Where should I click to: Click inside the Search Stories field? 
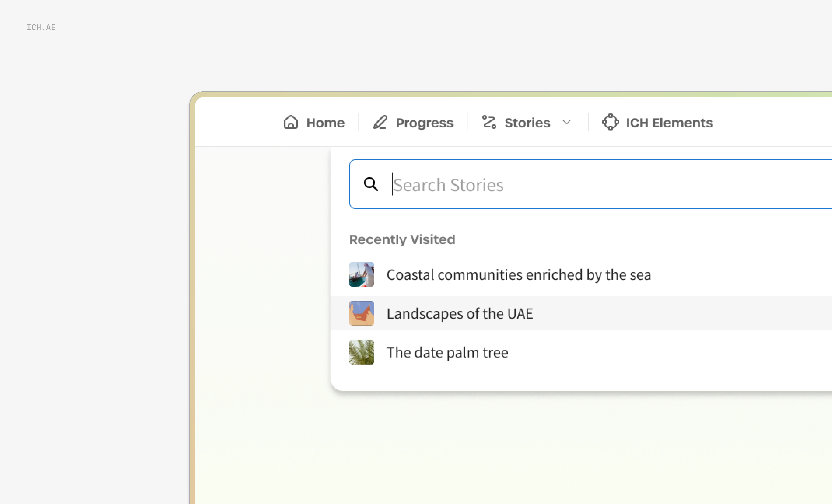507,184
